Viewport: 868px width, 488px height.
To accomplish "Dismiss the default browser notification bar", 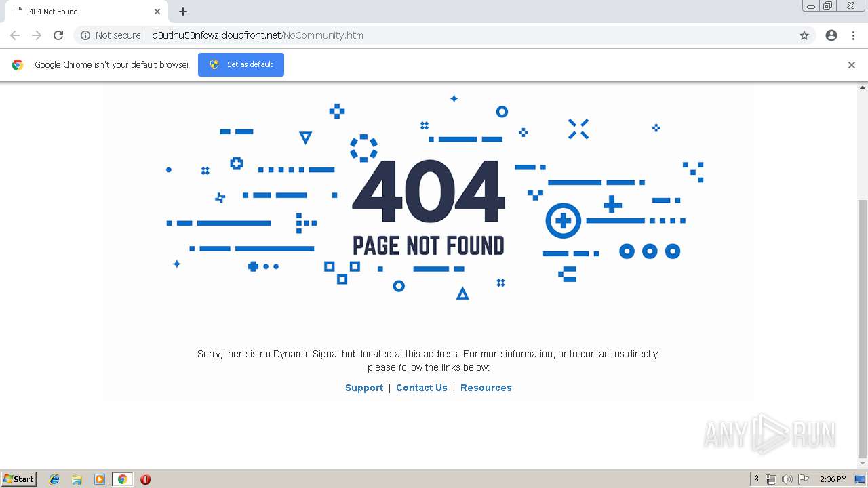I will (852, 65).
